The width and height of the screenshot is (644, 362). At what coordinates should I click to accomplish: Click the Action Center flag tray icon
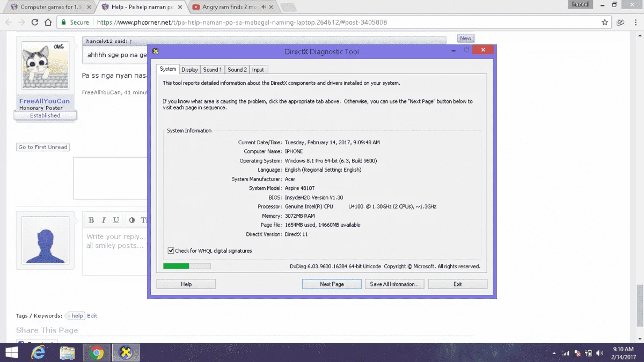pos(577,353)
